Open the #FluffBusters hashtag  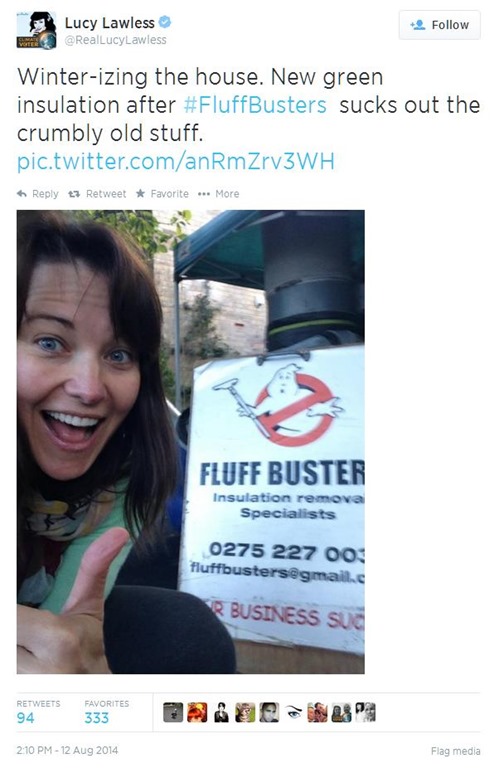(x=255, y=105)
